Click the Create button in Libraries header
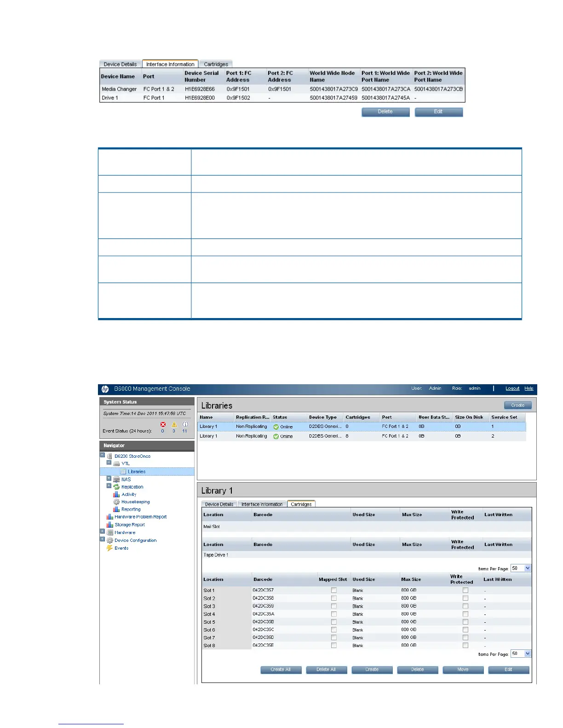This screenshot has width=563, height=728. (517, 405)
